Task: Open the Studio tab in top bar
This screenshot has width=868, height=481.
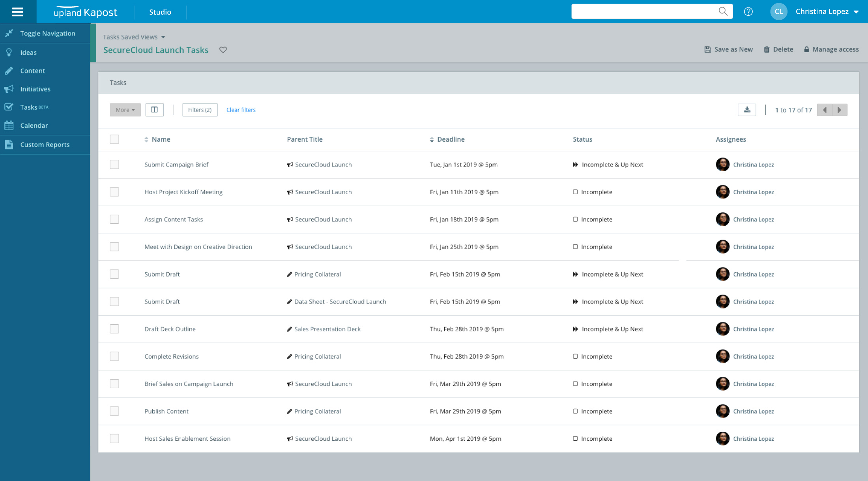Action: click(160, 12)
